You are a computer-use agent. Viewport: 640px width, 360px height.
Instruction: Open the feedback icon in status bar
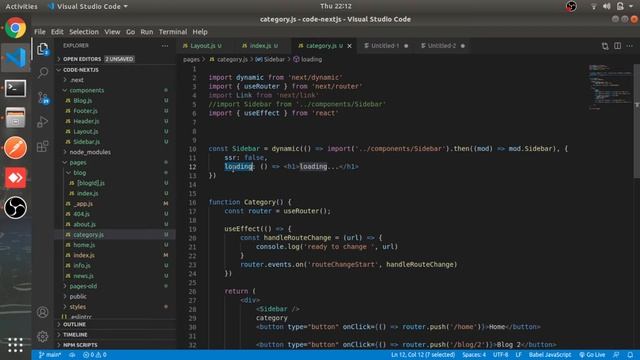(616, 355)
